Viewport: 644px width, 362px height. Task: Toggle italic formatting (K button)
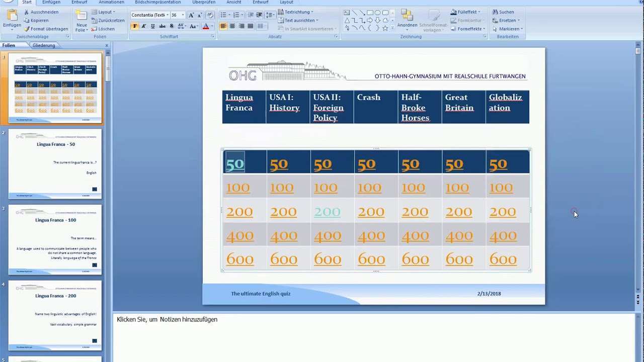(x=144, y=26)
